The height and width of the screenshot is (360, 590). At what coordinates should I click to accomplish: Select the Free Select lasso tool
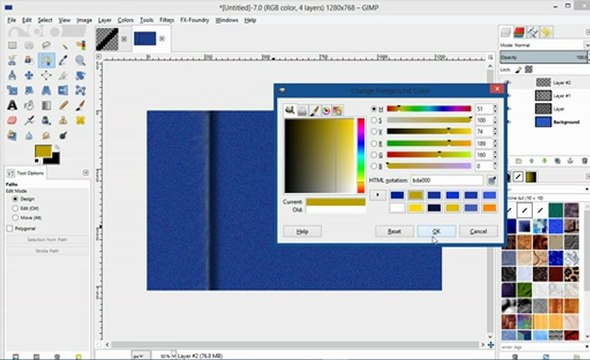pyautogui.click(x=46, y=46)
